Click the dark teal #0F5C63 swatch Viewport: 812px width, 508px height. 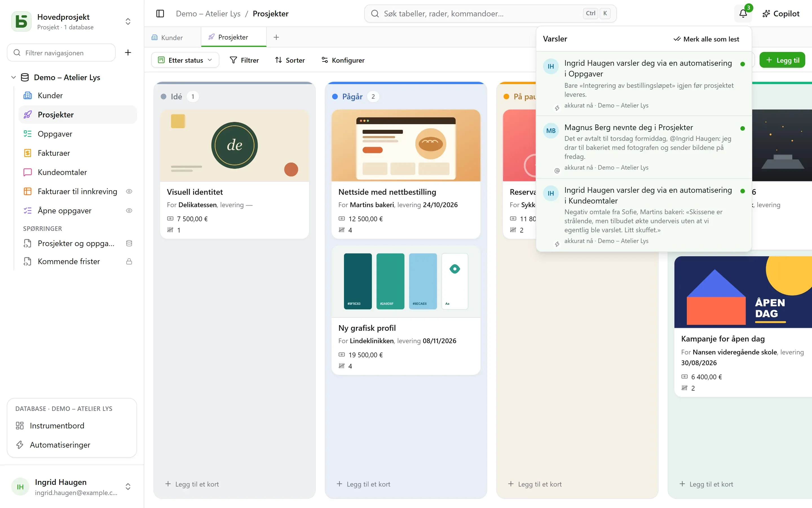(x=358, y=281)
